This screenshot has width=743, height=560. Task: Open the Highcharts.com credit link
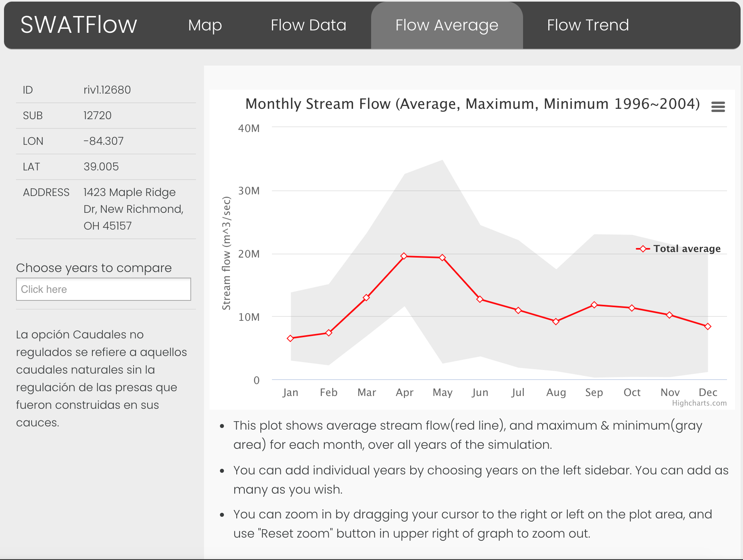pos(699,403)
